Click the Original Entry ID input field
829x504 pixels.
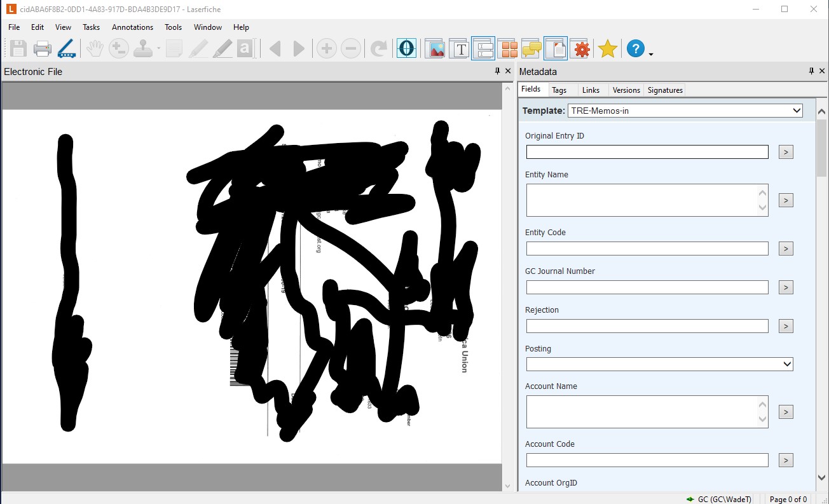647,152
